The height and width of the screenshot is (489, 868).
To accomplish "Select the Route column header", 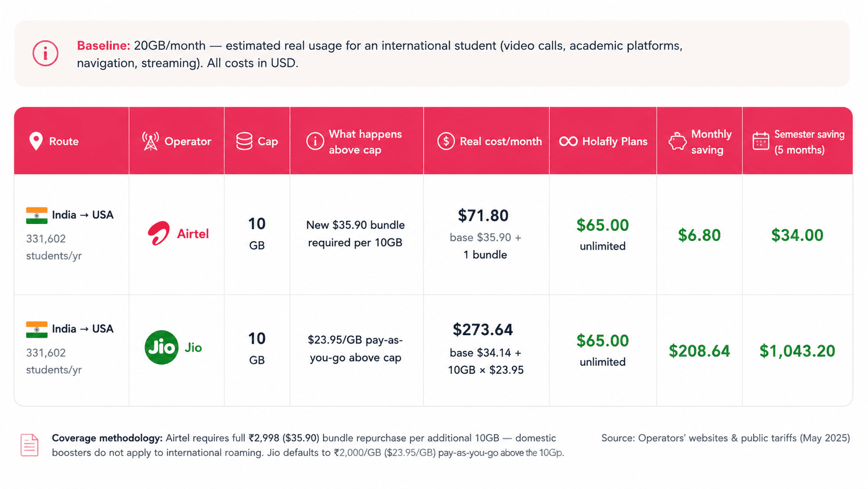I will pos(72,141).
